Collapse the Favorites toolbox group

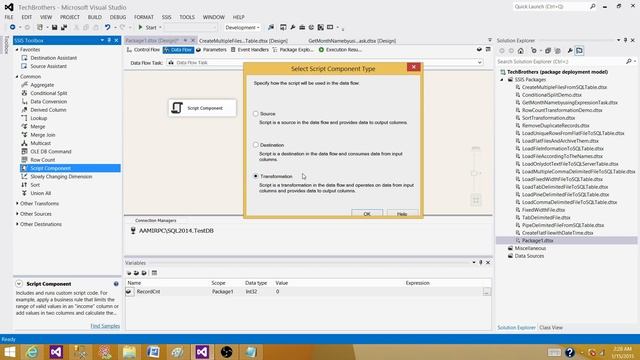(x=17, y=49)
